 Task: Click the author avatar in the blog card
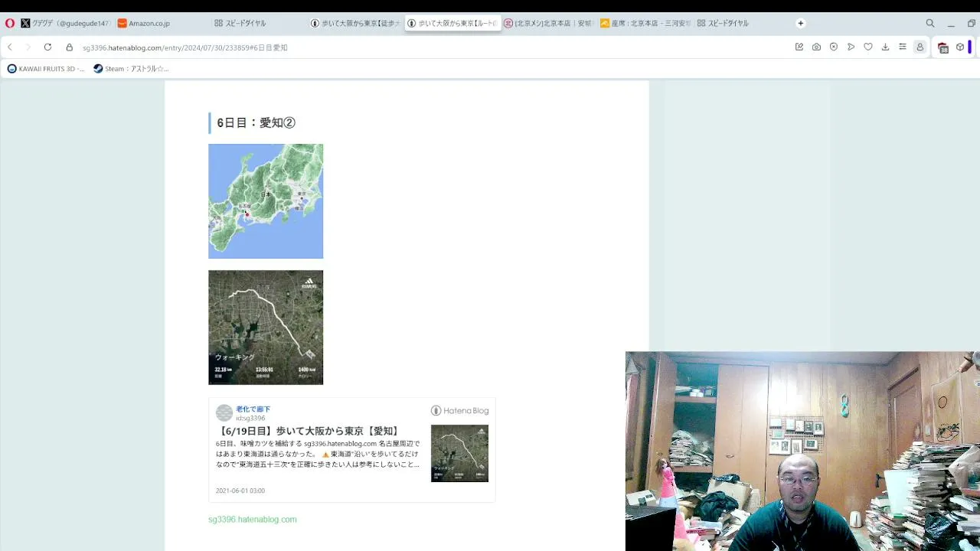(224, 413)
